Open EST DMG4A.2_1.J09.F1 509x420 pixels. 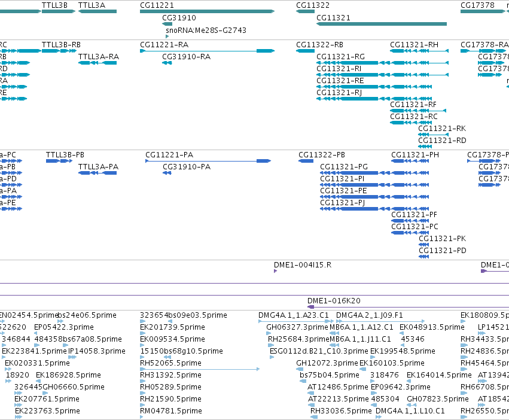(x=370, y=315)
